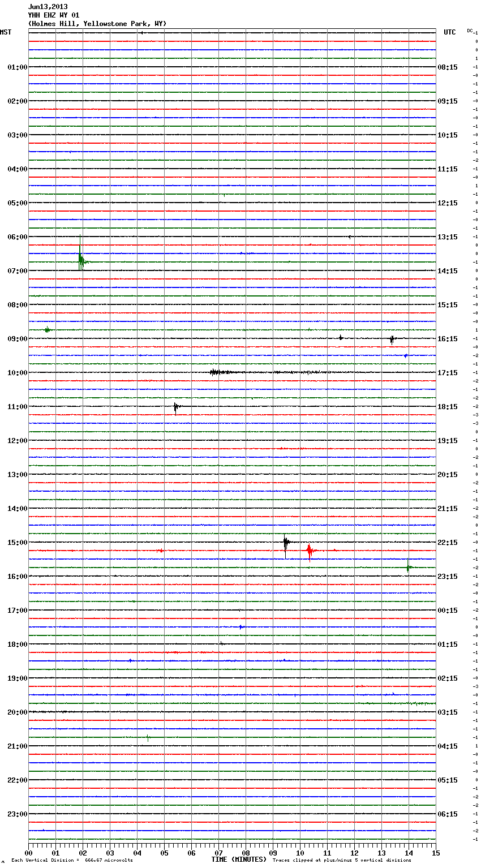
Task: Select the 20:00 MST time label
Action: pos(17,712)
